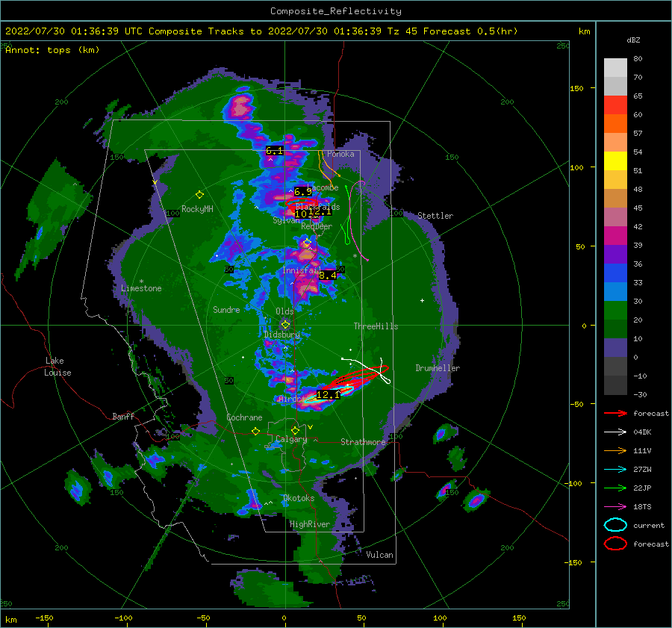Click the yellow diamond marker near RockyMH
Image resolution: width=672 pixels, height=628 pixels.
click(x=199, y=195)
